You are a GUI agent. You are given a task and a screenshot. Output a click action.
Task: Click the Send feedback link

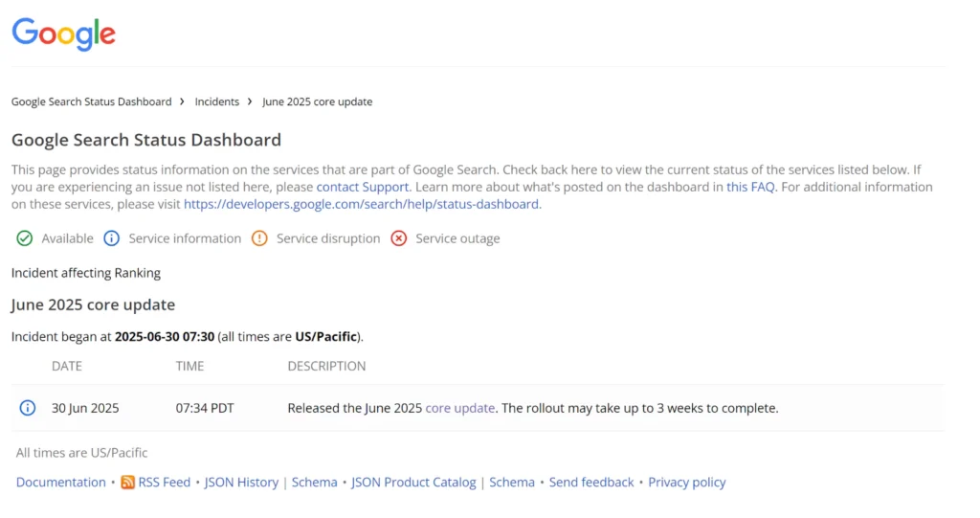pos(591,483)
